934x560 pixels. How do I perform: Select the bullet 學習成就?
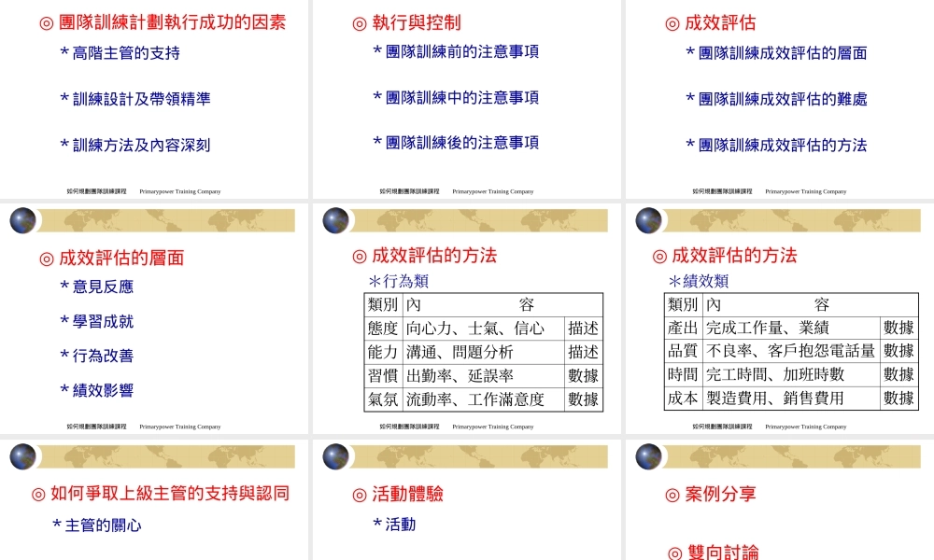(x=96, y=321)
